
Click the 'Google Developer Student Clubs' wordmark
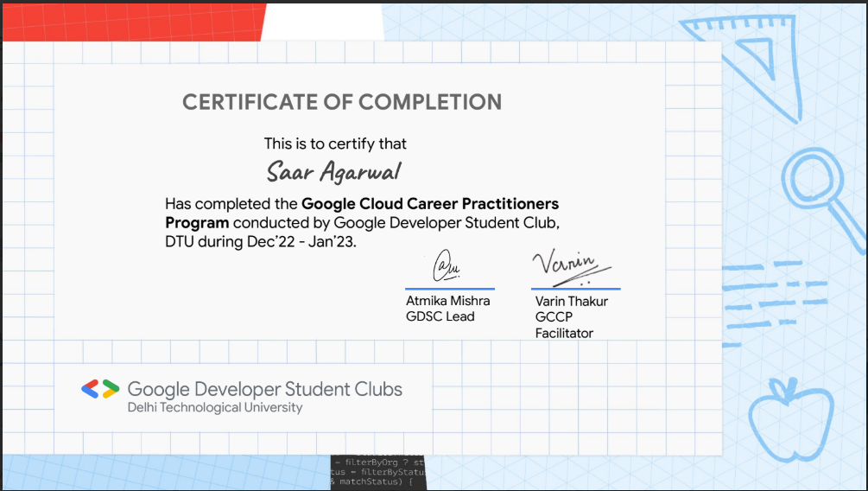click(264, 389)
